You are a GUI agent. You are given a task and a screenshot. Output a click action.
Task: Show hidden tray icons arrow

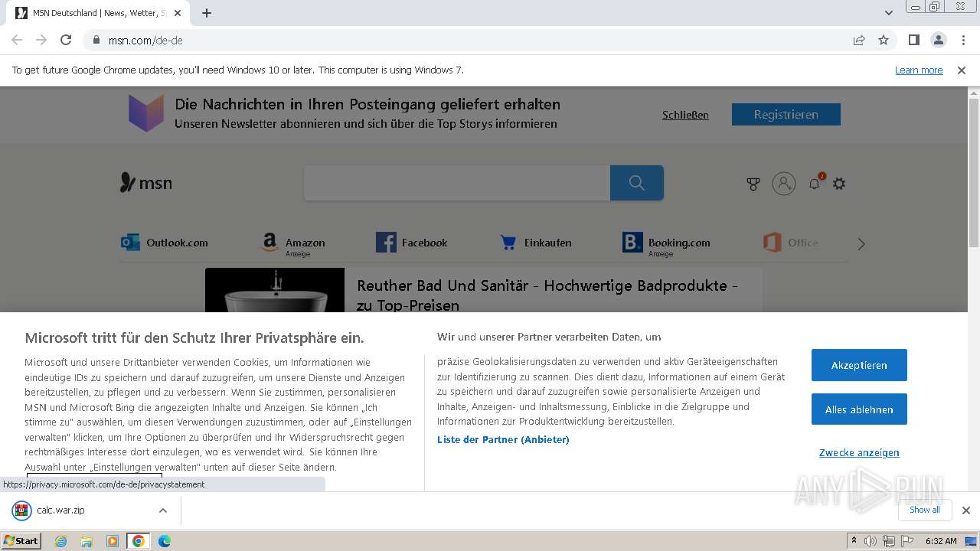click(x=854, y=541)
